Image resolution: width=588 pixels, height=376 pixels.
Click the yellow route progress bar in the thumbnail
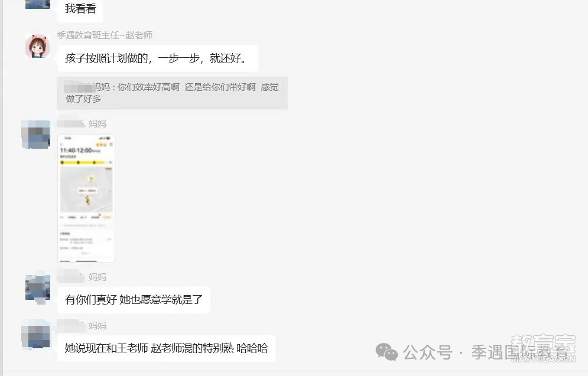[86, 162]
